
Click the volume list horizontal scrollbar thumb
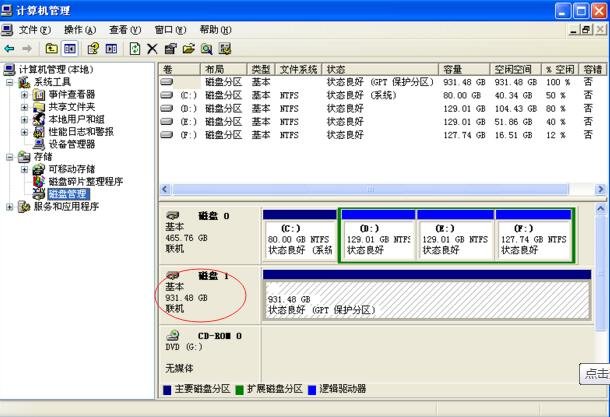(x=370, y=189)
